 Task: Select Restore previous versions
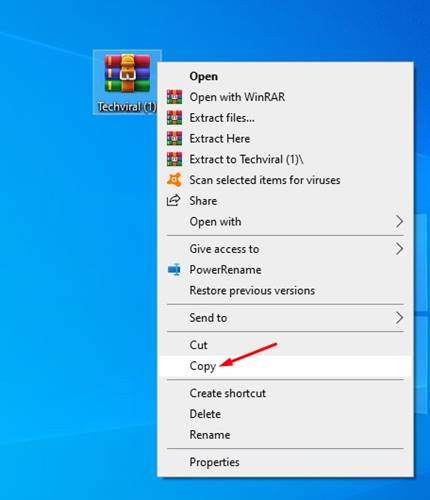point(286,290)
